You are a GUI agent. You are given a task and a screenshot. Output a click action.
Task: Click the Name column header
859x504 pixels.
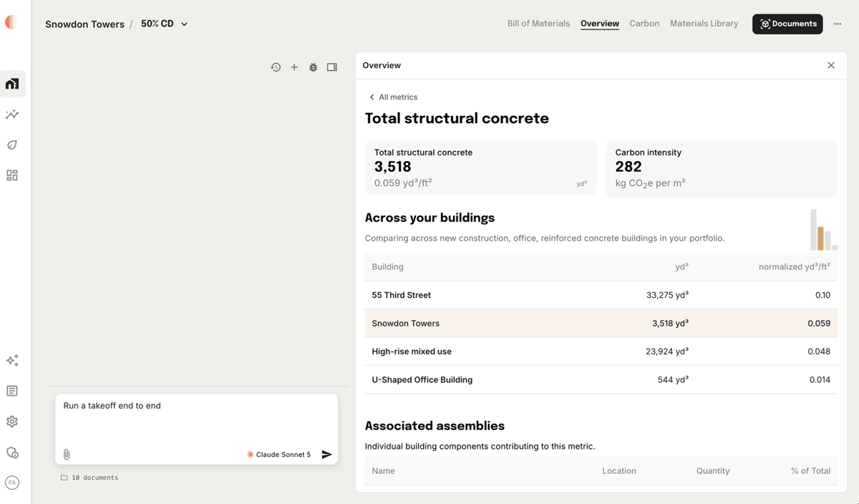click(383, 471)
